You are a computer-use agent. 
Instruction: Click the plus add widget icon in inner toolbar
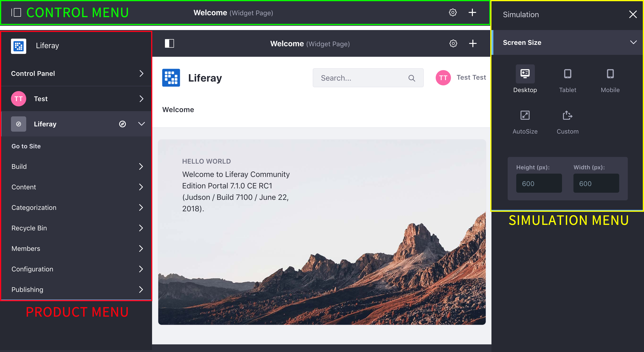pyautogui.click(x=473, y=44)
